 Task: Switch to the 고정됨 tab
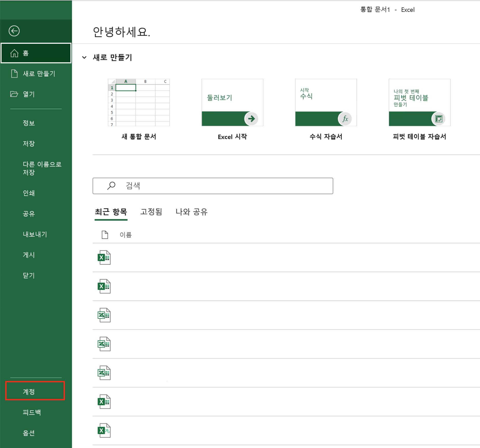[151, 212]
